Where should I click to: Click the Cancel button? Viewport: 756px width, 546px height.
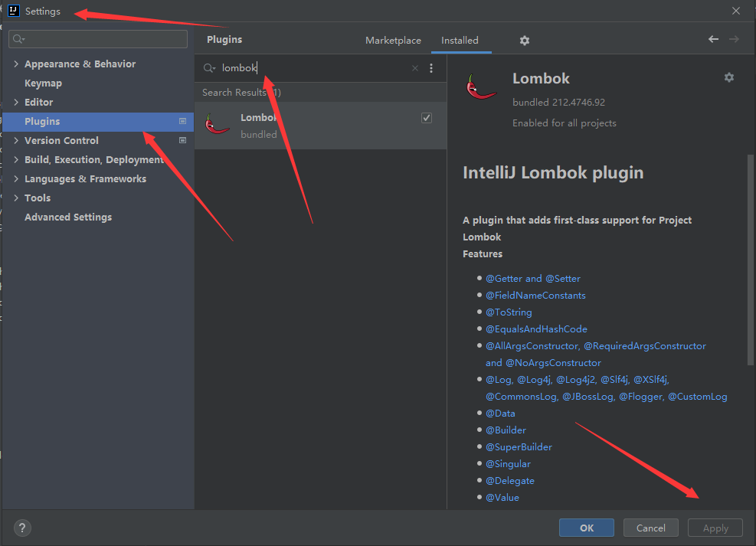(650, 528)
